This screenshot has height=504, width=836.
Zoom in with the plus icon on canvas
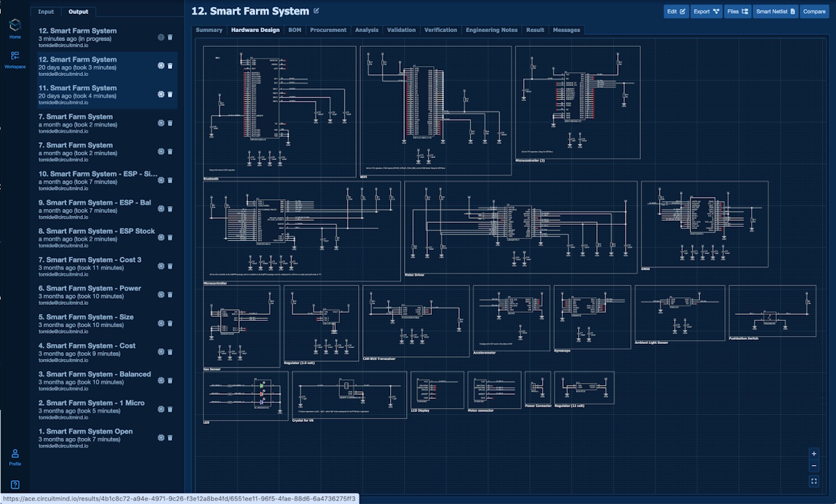[814, 453]
